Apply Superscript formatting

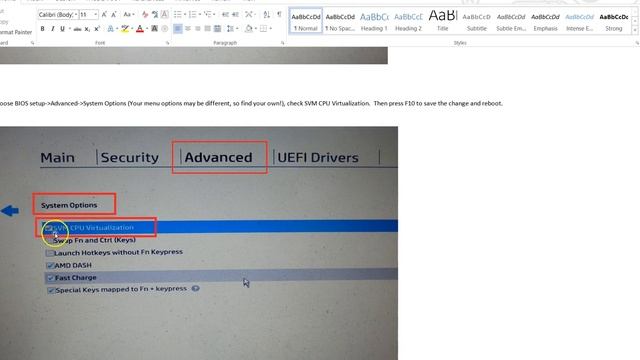97,29
